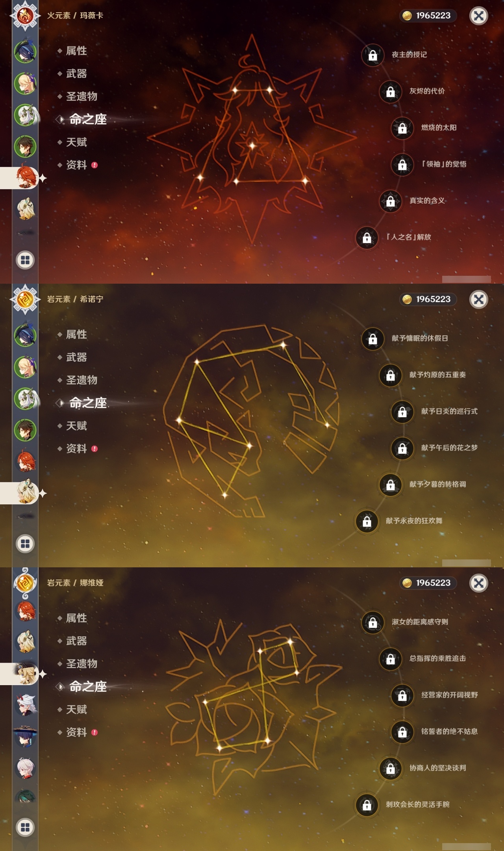The height and width of the screenshot is (851, 504).
Task: Open 资料 tab with alert for 希诺宁
Action: coord(77,449)
